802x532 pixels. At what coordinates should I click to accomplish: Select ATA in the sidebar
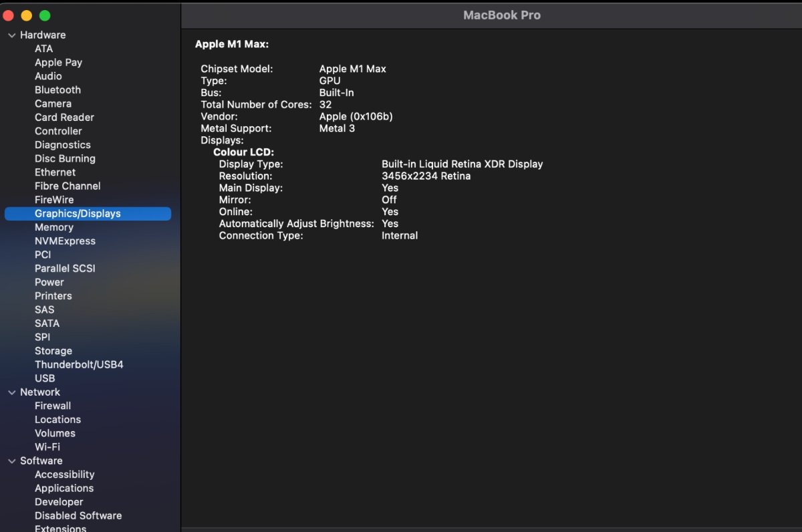click(x=43, y=49)
